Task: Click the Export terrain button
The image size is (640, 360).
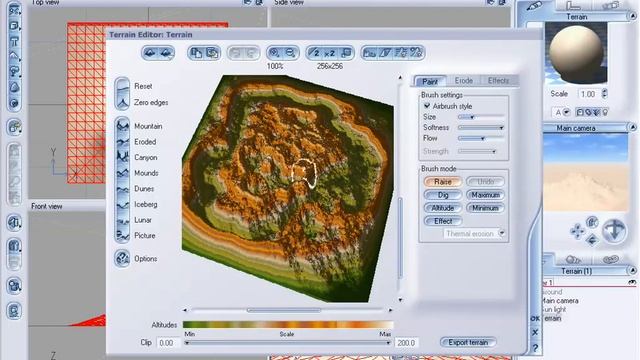Action: tap(468, 342)
